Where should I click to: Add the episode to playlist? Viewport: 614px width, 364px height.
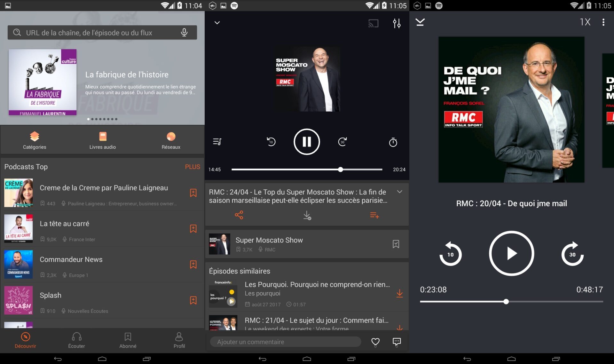374,215
